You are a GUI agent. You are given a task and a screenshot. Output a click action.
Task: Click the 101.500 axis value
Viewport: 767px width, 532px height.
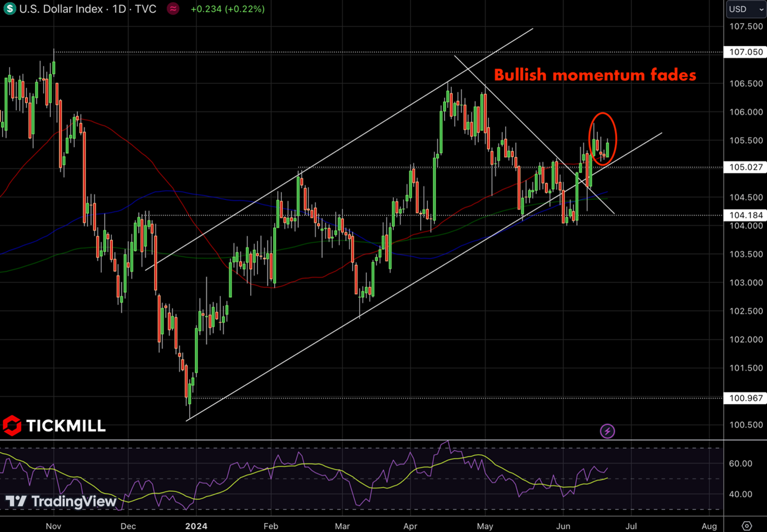point(746,367)
